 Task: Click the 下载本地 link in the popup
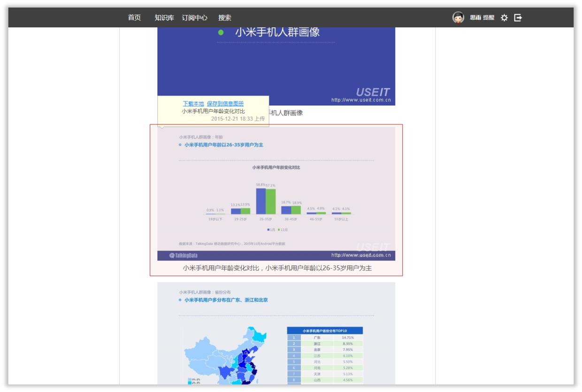193,102
